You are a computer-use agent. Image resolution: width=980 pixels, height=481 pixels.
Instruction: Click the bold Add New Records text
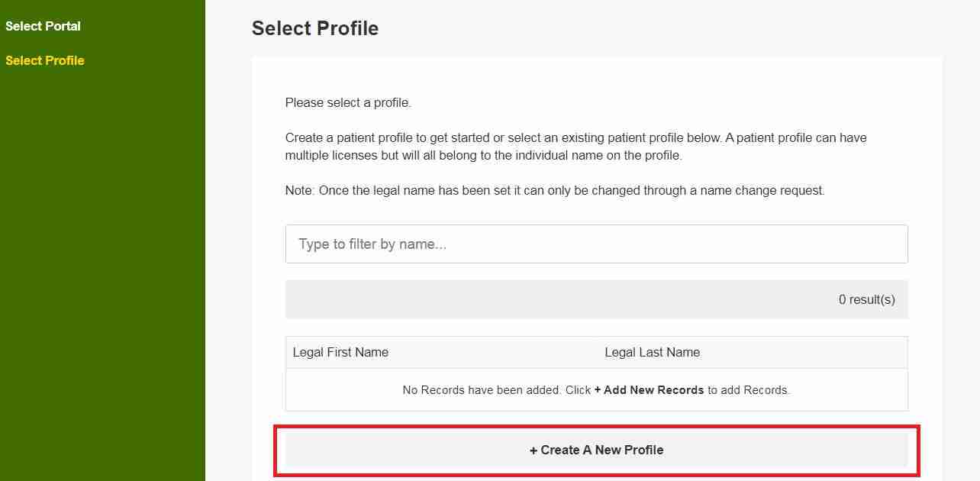[653, 390]
